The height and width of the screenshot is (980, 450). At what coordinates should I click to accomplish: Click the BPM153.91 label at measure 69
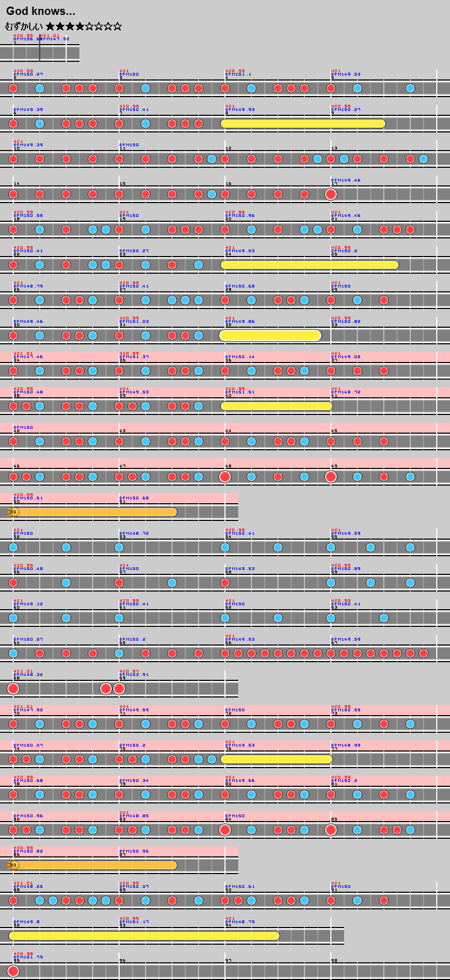[134, 675]
